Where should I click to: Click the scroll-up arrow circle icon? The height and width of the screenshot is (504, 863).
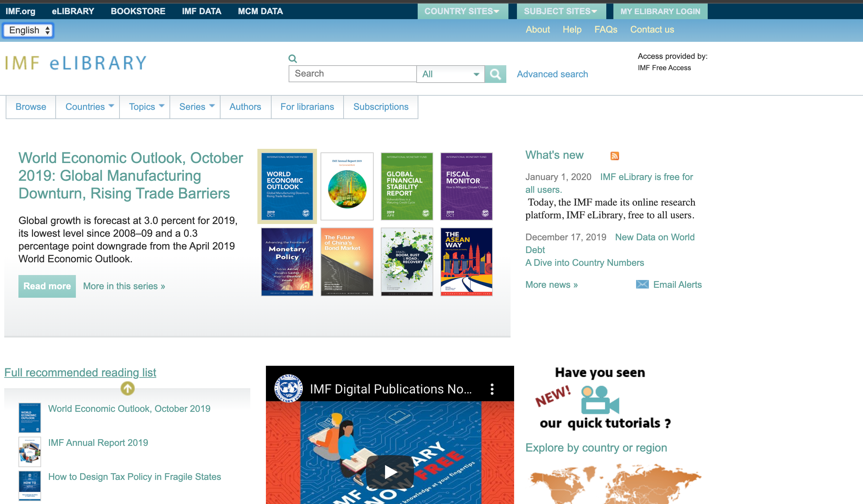coord(128,388)
